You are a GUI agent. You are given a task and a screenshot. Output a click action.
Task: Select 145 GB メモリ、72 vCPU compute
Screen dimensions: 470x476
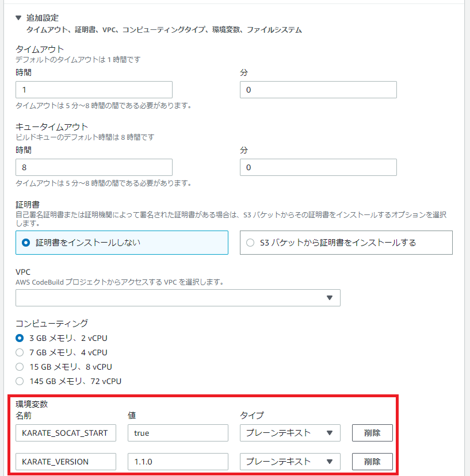(x=19, y=381)
